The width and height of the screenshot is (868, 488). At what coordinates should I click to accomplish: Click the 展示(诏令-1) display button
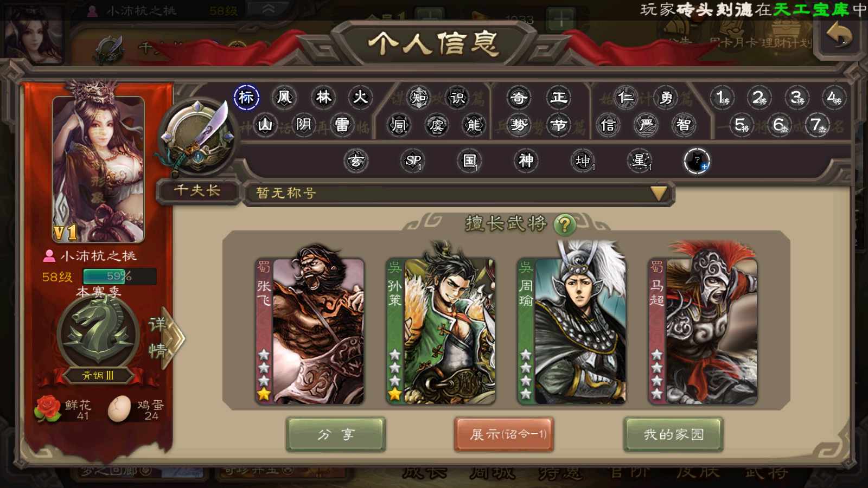point(504,434)
